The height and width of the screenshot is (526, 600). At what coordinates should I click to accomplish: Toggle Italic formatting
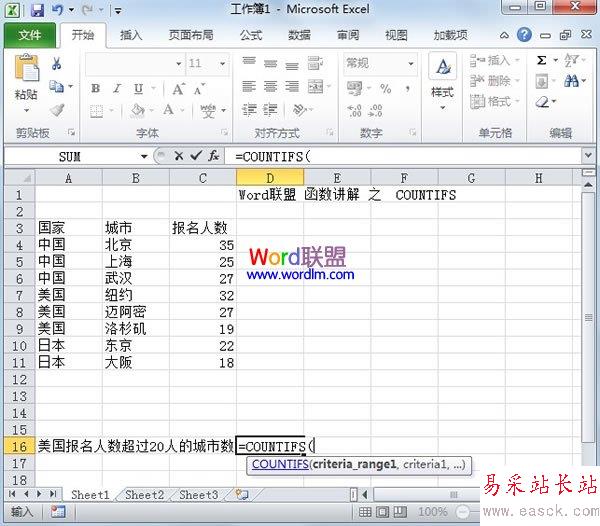(117, 89)
